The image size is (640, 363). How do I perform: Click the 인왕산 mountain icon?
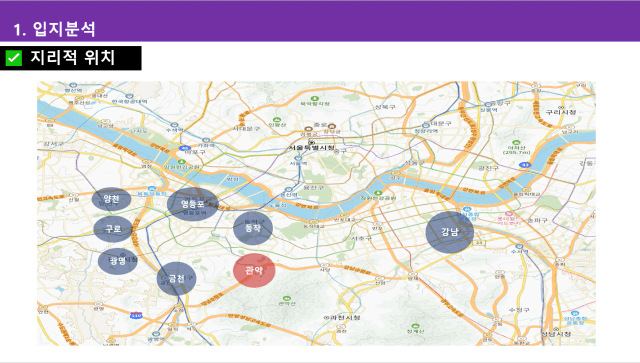(277, 120)
